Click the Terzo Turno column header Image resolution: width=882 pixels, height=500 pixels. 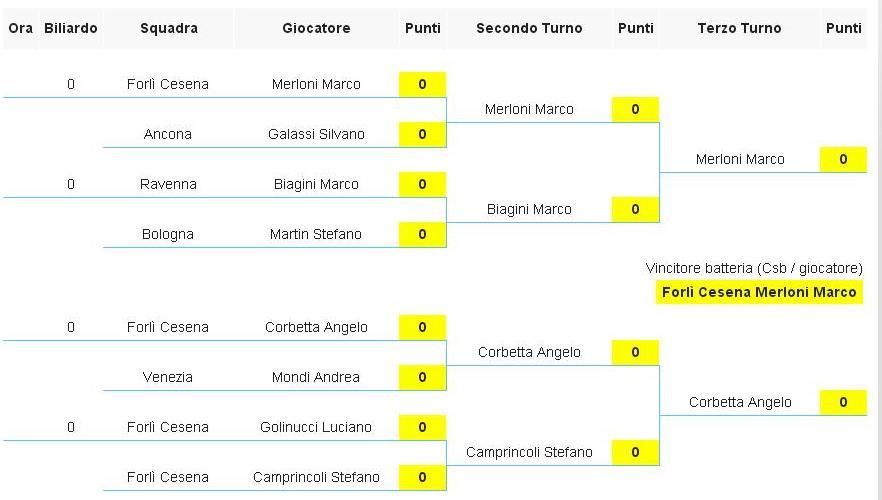point(739,28)
